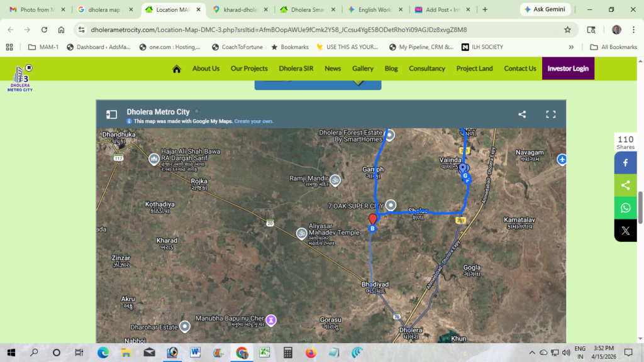The image size is (644, 362).
Task: Click Ask Gemini button
Action: 545,9
